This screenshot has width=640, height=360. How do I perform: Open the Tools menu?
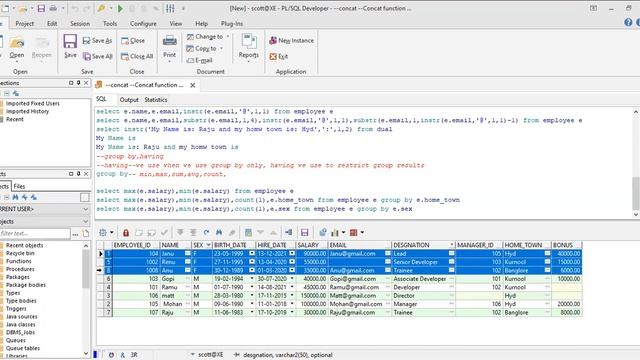pyautogui.click(x=110, y=24)
